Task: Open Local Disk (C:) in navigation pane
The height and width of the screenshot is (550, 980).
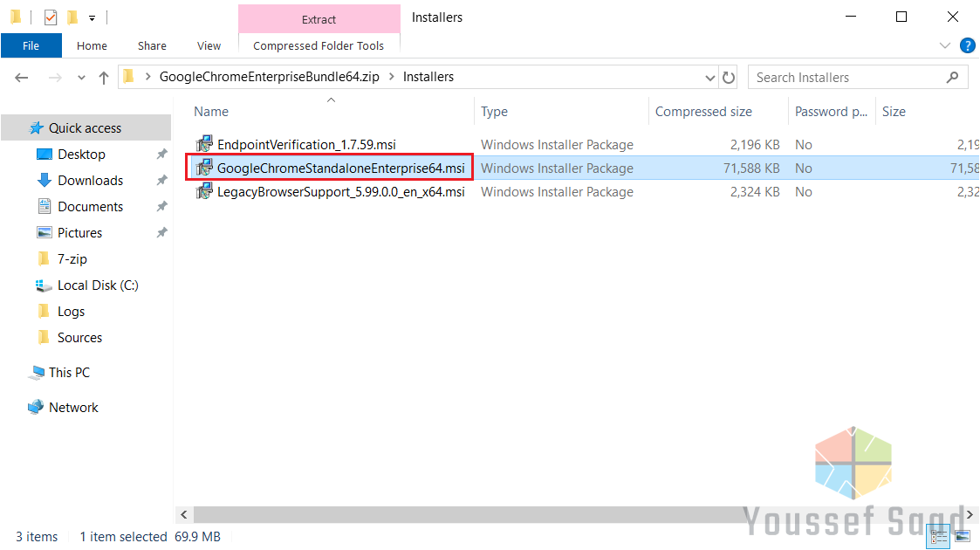Action: coord(98,285)
